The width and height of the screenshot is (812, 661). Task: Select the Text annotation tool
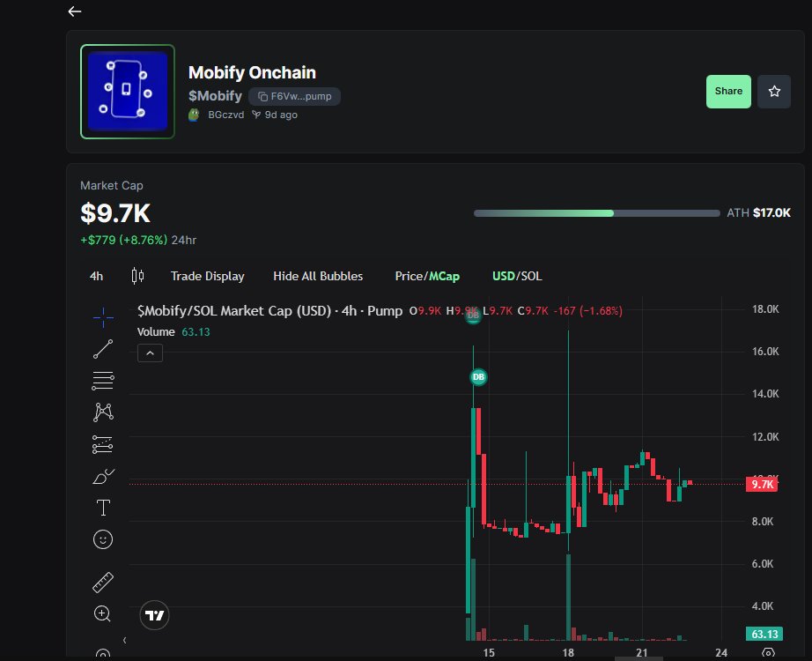click(103, 508)
